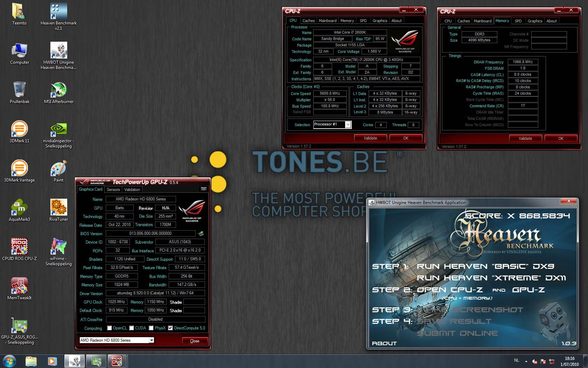Click Open CPU-Z in HWBOT Heaven step 2

pyautogui.click(x=450, y=290)
